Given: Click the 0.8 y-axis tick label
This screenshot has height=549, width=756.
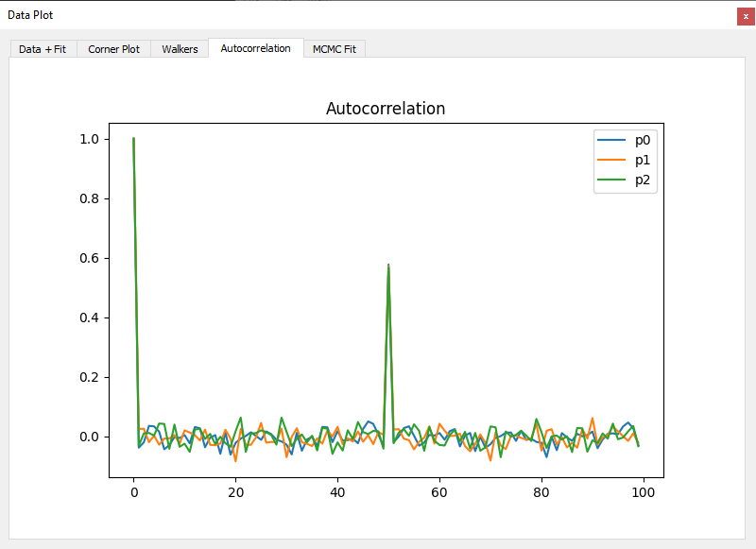Looking at the screenshot, I should point(89,198).
